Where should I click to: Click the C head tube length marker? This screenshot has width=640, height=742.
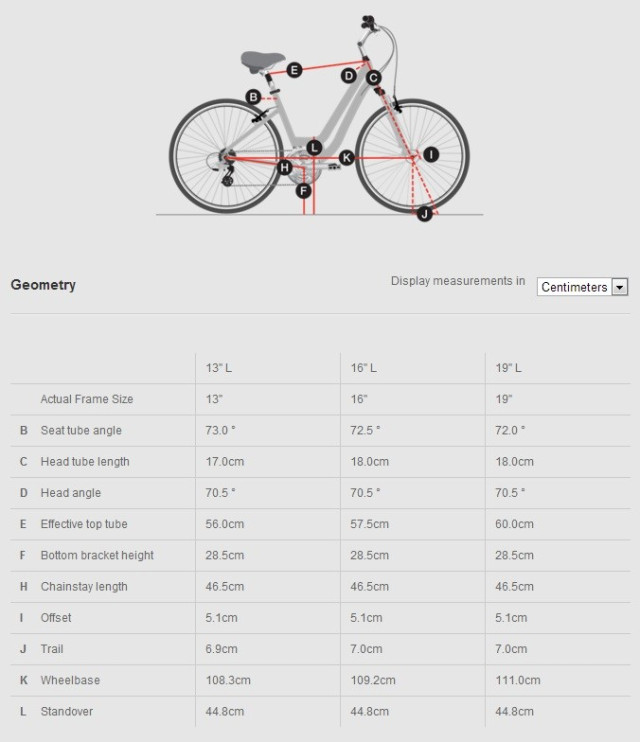click(373, 77)
